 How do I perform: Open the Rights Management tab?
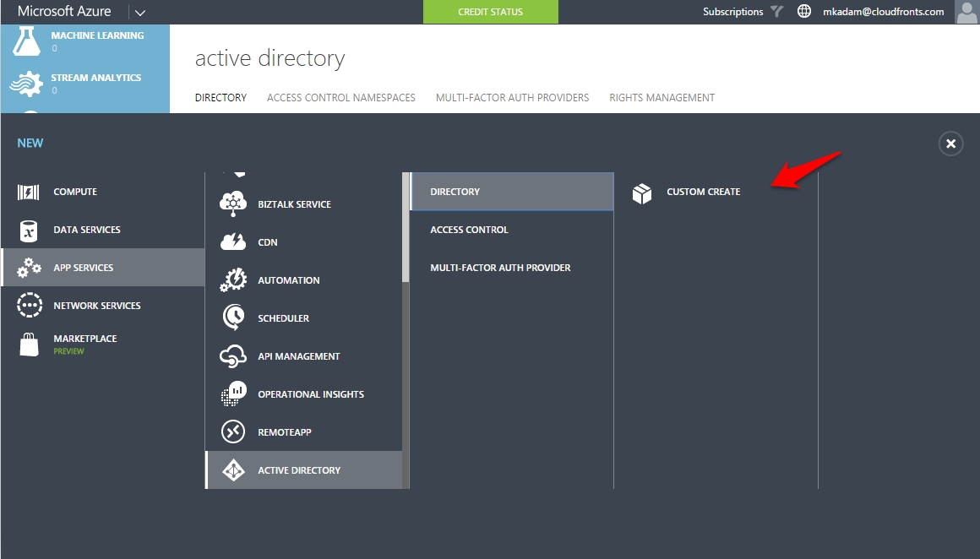click(x=661, y=97)
